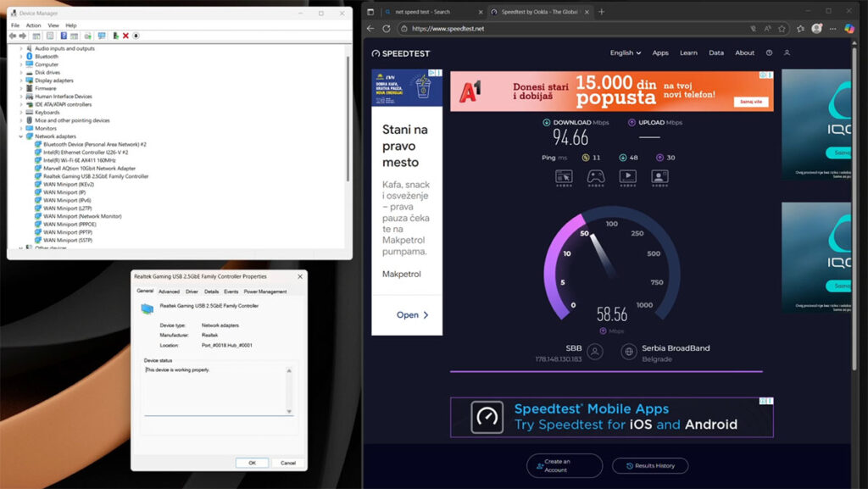Expand the Bluetooth node in Device Manager
The width and height of the screenshot is (868, 489).
21,57
